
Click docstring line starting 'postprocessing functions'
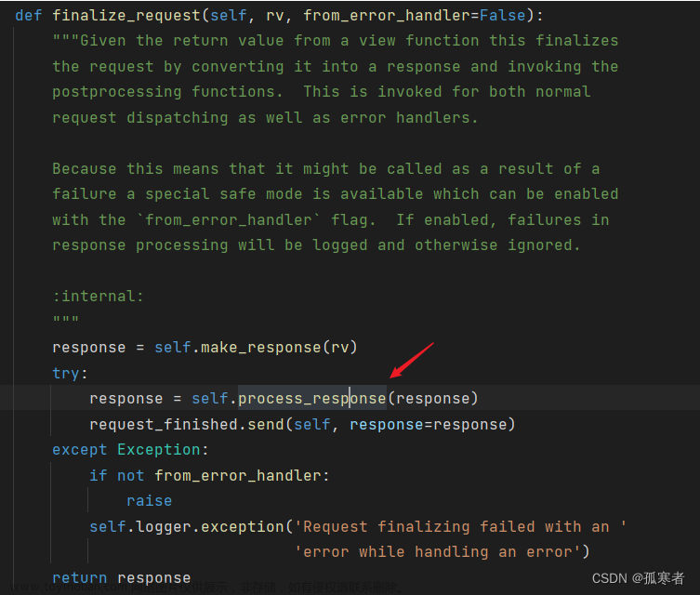(322, 91)
